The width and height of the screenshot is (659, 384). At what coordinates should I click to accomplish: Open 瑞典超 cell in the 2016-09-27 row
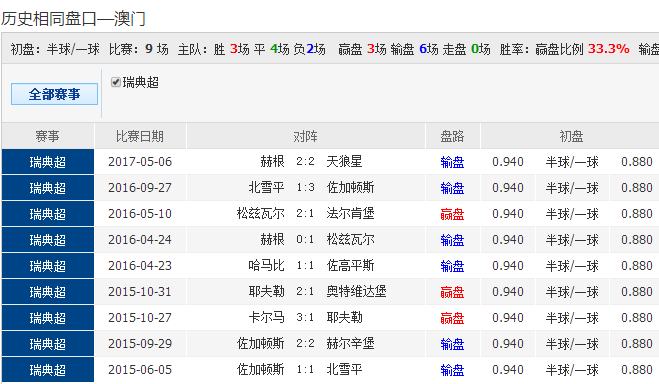(48, 188)
